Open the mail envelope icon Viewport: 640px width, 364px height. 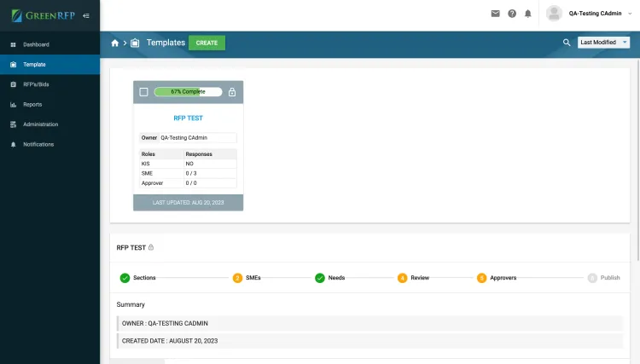click(495, 14)
